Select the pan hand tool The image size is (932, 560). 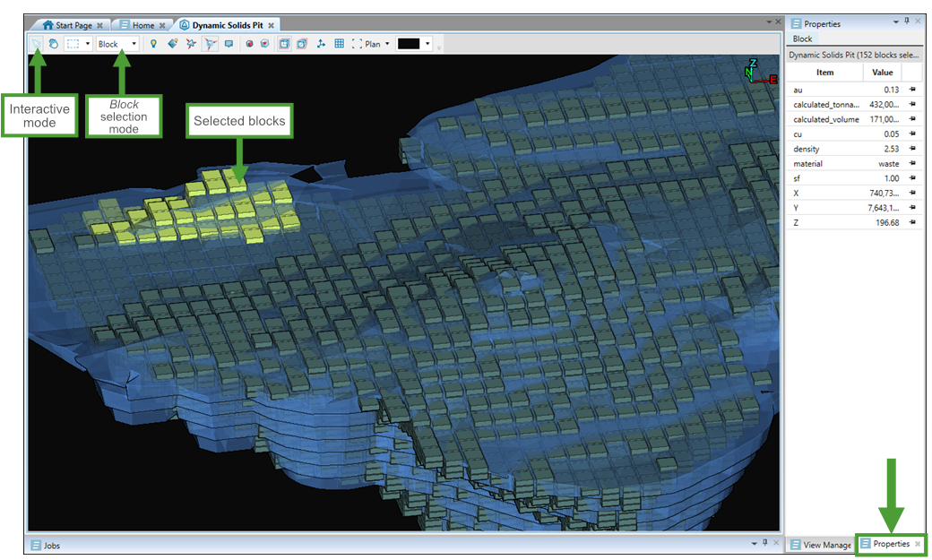53,43
